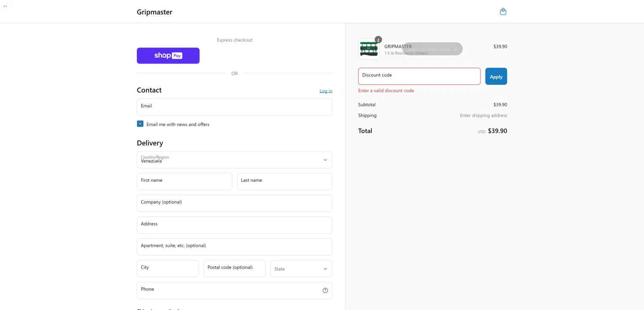Uncheck Email me with news and offers
Image resolution: width=644 pixels, height=310 pixels.
point(140,123)
